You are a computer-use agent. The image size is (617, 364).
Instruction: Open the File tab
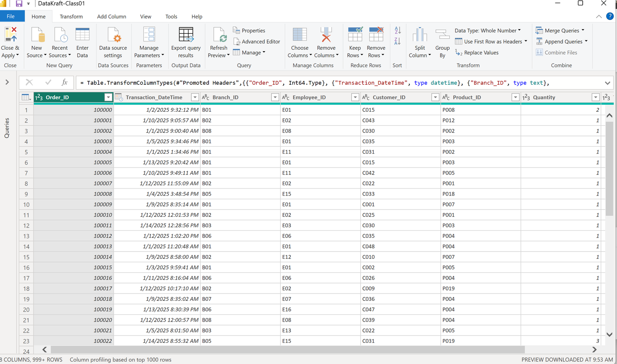point(11,16)
